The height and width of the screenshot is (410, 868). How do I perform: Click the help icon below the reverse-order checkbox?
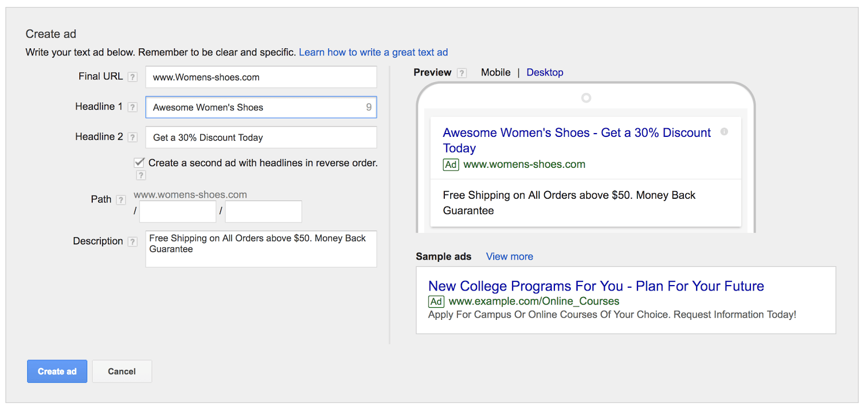[141, 175]
